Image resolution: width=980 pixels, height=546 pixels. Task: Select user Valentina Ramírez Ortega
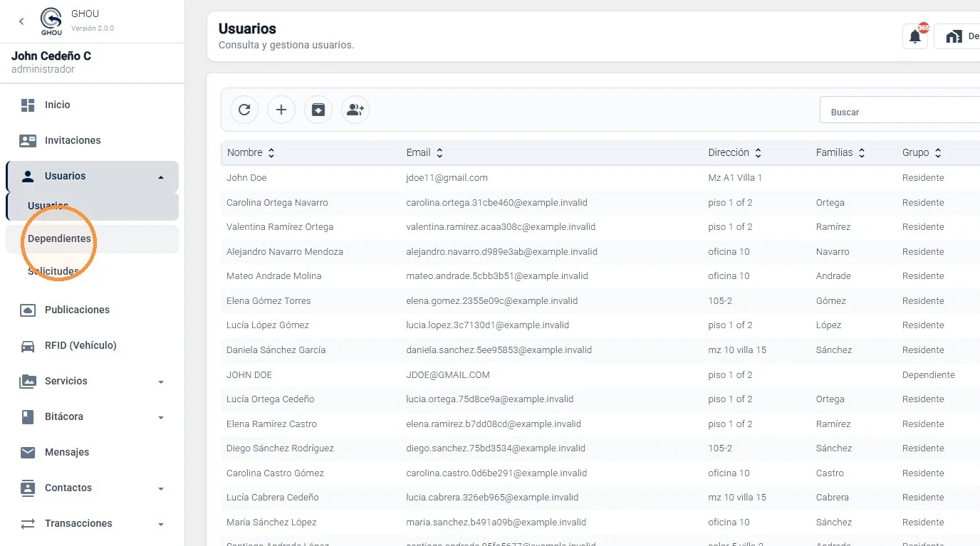click(x=280, y=227)
